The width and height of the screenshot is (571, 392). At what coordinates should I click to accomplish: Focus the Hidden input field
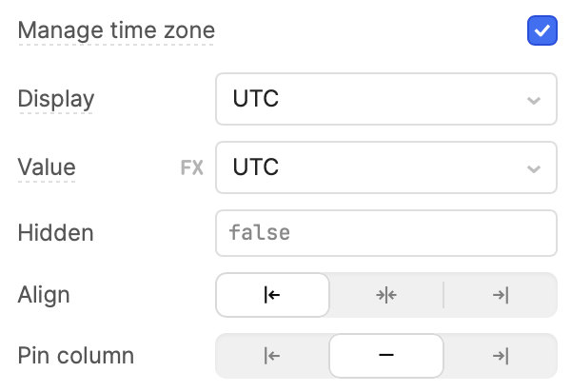[386, 233]
